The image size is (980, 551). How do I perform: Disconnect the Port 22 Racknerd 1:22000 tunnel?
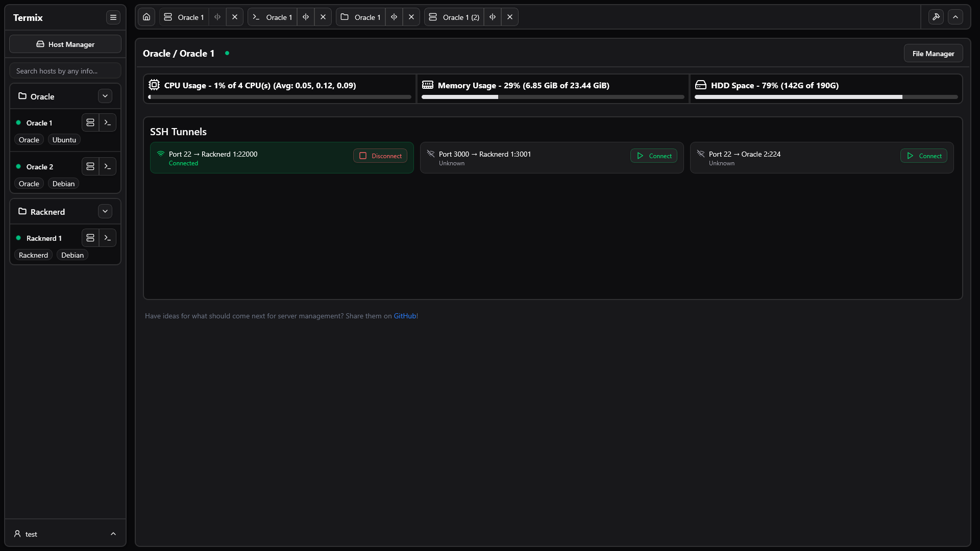pos(380,156)
